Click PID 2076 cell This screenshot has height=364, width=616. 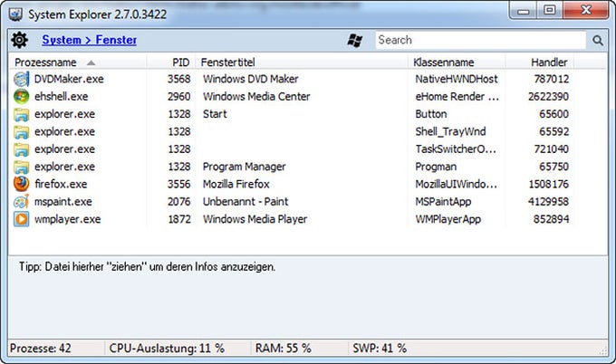point(179,202)
